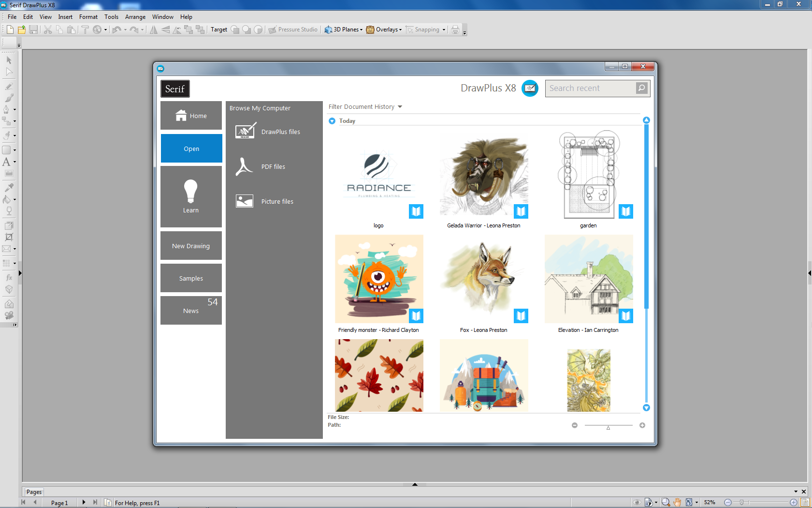This screenshot has height=508, width=812.
Task: Select the Pointer tool in left toolbar
Action: 9,60
